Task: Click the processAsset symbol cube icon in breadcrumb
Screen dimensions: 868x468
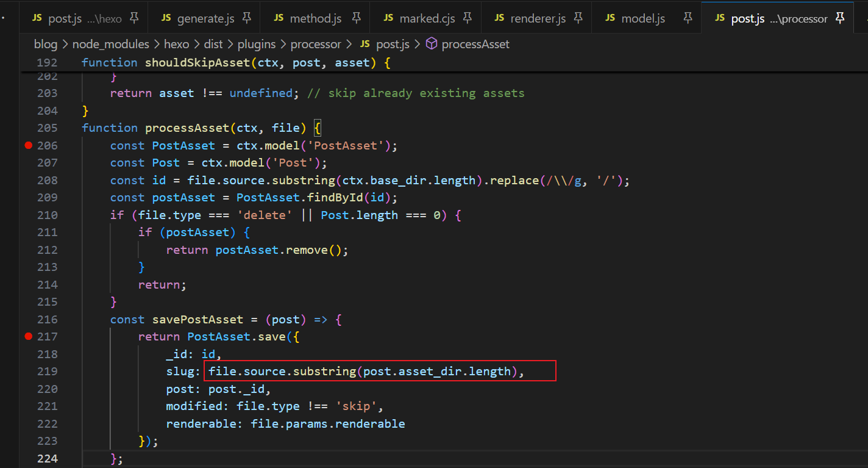Action: point(432,44)
